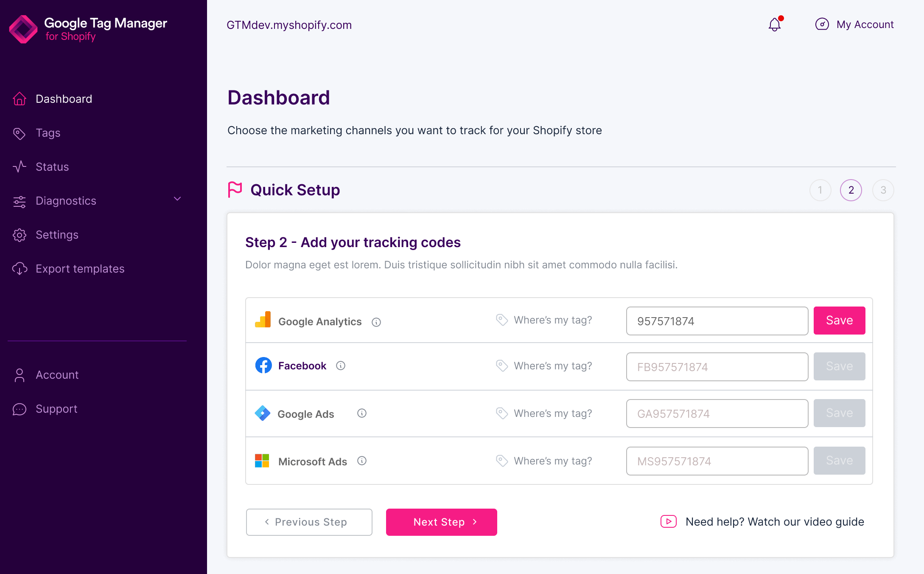Click the Export templates icon in sidebar

20,268
